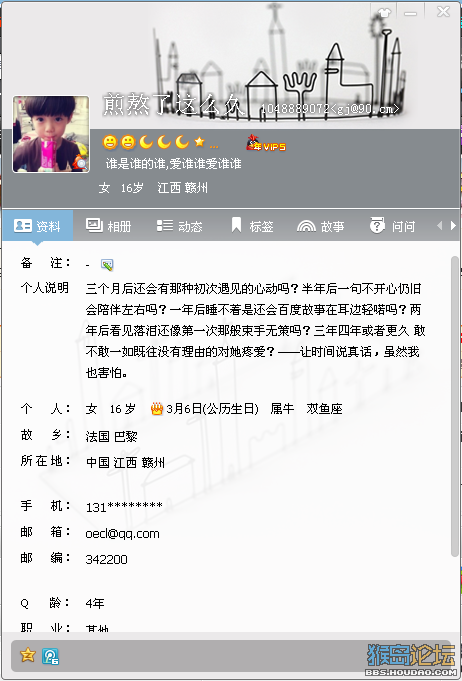Click the yellow star Qzone icon
This screenshot has height=681, width=462.
(x=27, y=655)
